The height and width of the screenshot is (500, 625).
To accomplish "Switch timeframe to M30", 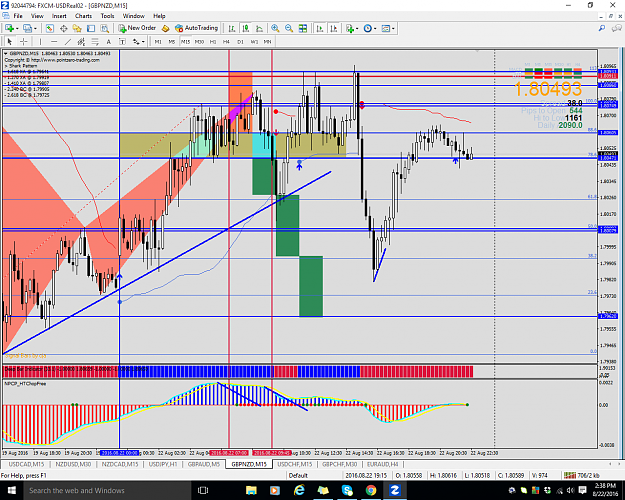I will 199,41.
